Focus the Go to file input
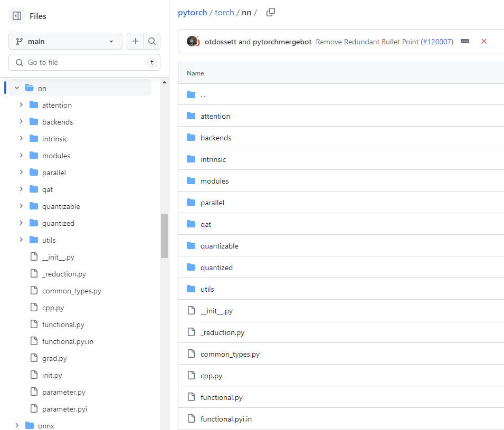Image resolution: width=504 pixels, height=430 pixels. pyautogui.click(x=84, y=62)
